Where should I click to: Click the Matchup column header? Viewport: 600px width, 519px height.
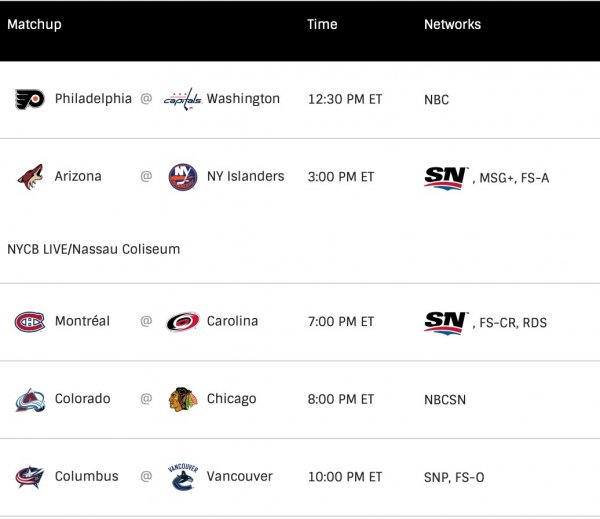coord(34,24)
